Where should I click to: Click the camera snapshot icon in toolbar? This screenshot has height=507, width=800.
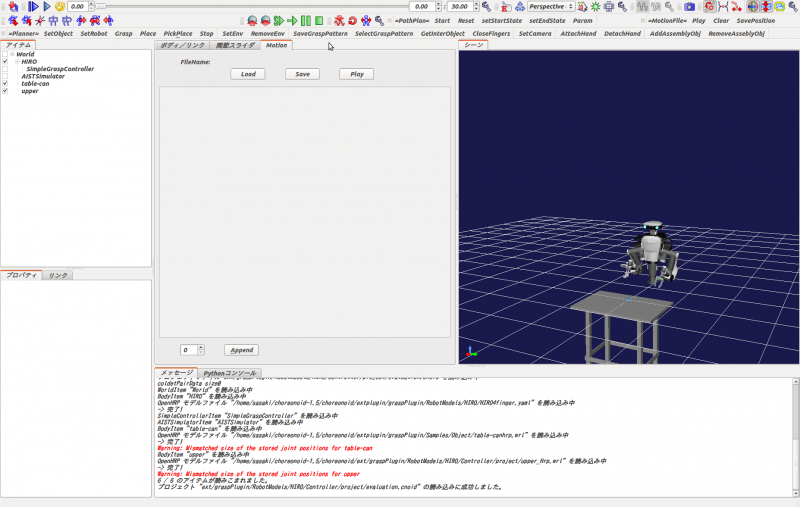coord(689,6)
